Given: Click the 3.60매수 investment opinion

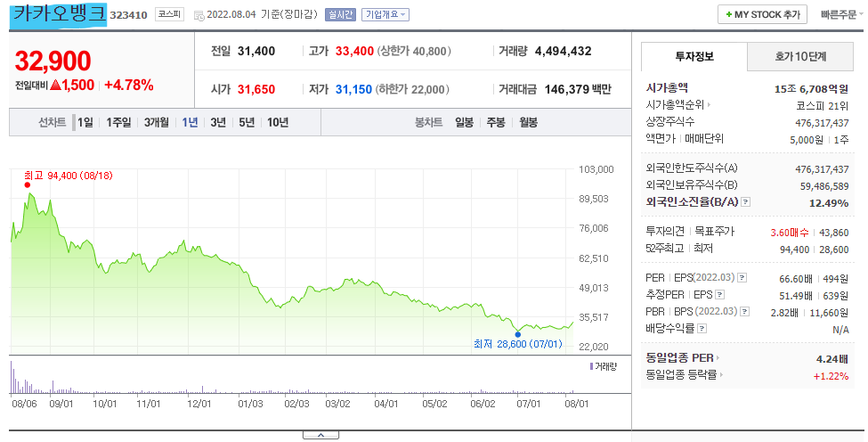Looking at the screenshot, I should 790,233.
